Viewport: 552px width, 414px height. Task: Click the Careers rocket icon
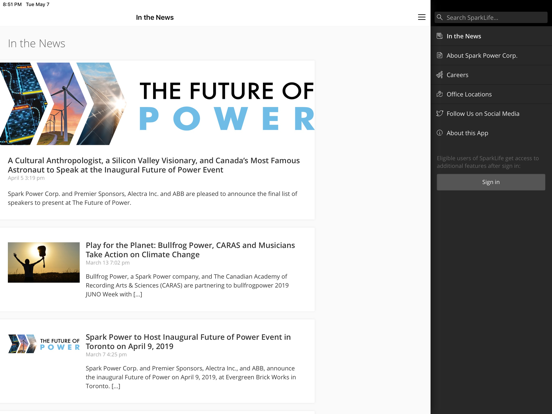439,75
